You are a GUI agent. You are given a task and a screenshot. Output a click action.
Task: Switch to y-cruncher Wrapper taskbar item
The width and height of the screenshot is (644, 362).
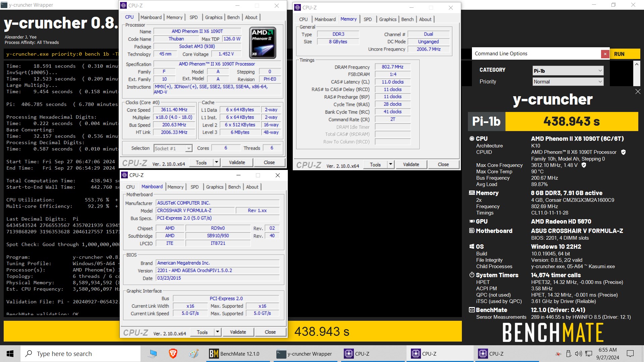(305, 354)
